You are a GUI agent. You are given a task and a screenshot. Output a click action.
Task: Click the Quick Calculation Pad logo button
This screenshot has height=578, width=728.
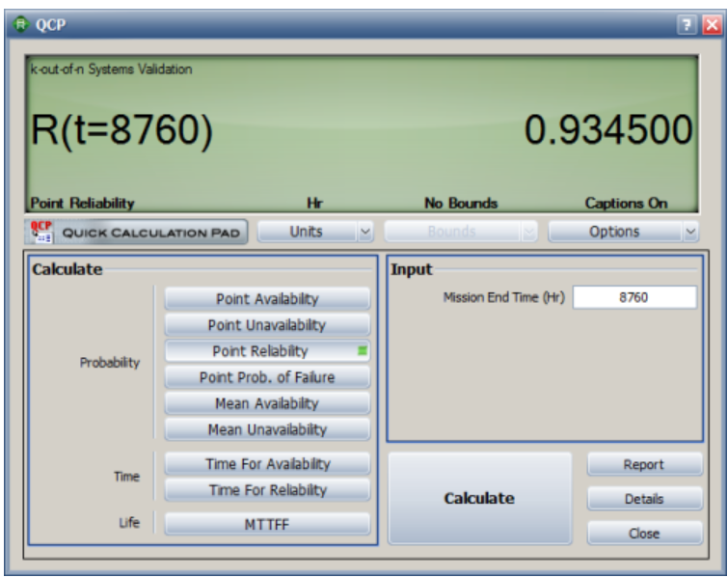[136, 232]
